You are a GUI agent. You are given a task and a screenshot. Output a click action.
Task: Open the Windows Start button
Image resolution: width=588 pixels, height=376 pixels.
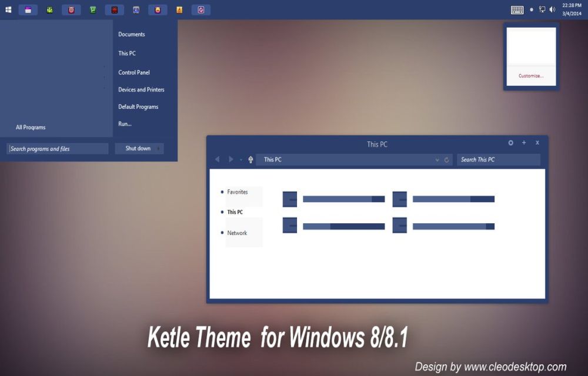point(8,10)
